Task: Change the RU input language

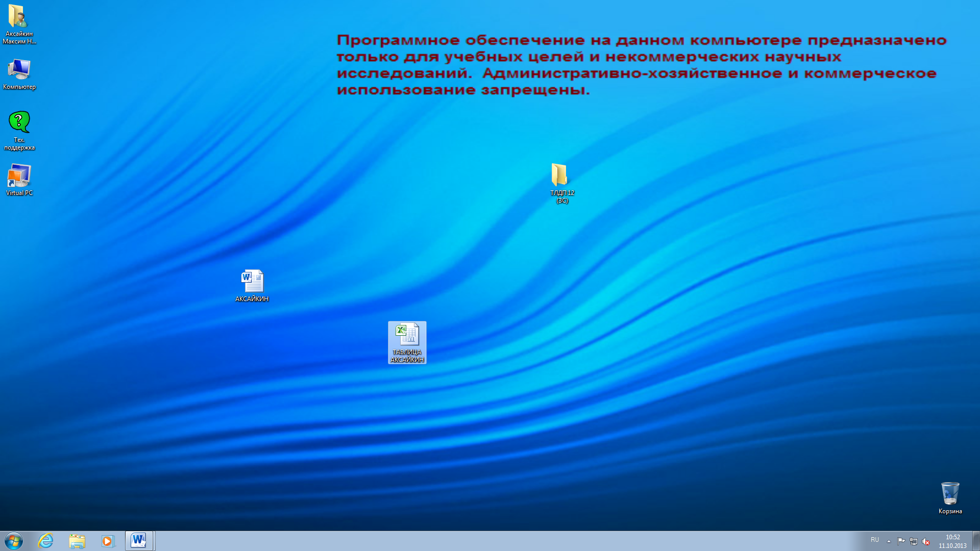Action: click(875, 540)
